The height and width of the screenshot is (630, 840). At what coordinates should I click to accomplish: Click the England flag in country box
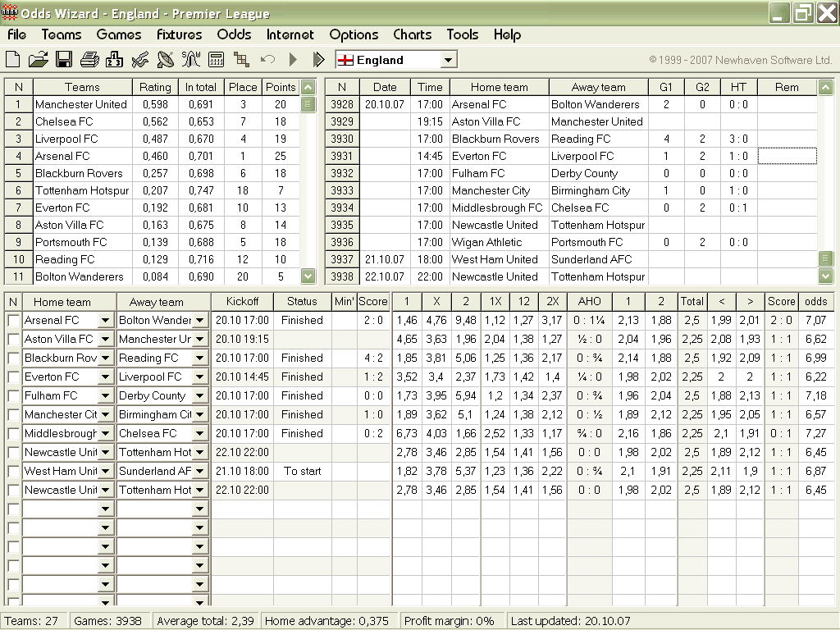point(345,60)
